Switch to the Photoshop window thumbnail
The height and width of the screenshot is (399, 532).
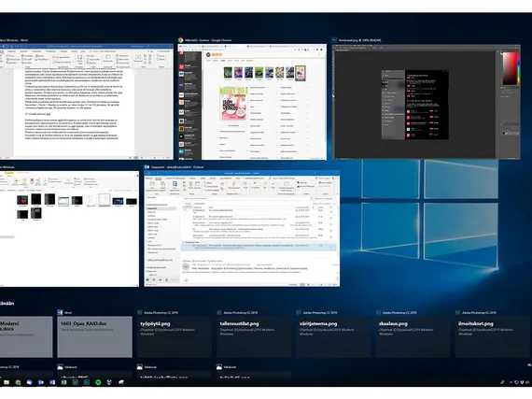(x=427, y=101)
